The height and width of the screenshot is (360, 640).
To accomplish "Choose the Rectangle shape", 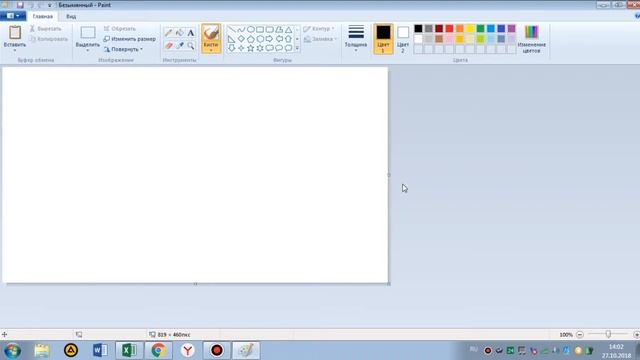I will (260, 29).
